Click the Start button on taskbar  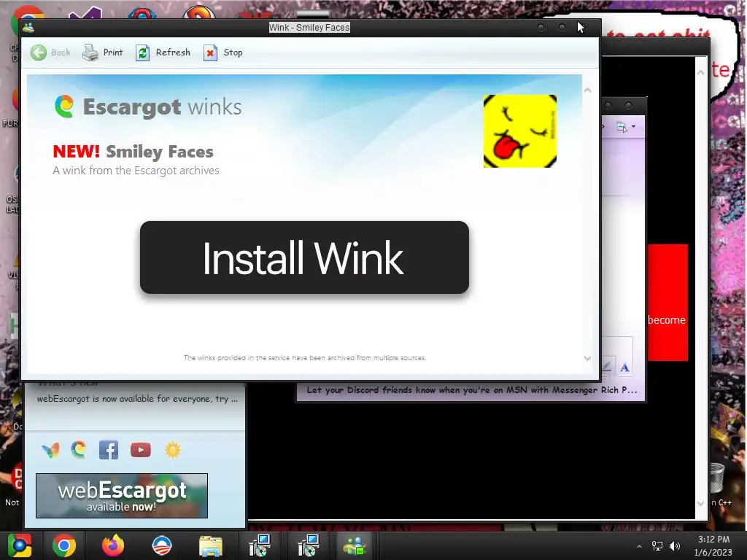[19, 545]
